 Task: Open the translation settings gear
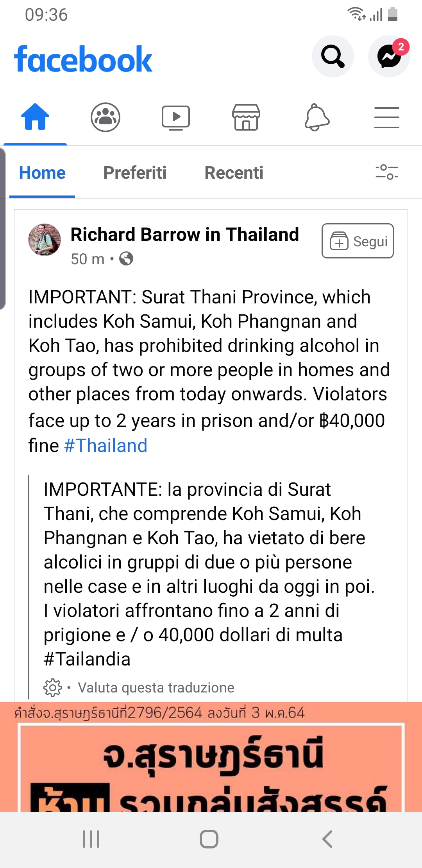click(x=54, y=687)
